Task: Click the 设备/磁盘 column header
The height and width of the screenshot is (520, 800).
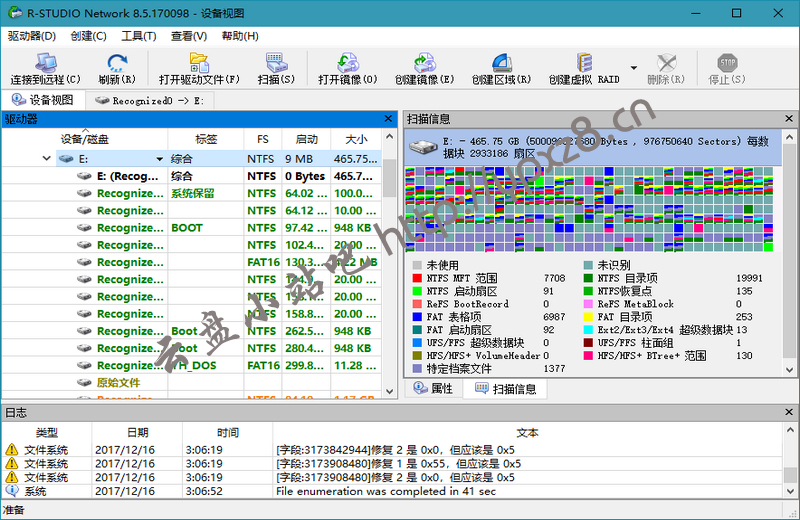Action: [x=85, y=139]
